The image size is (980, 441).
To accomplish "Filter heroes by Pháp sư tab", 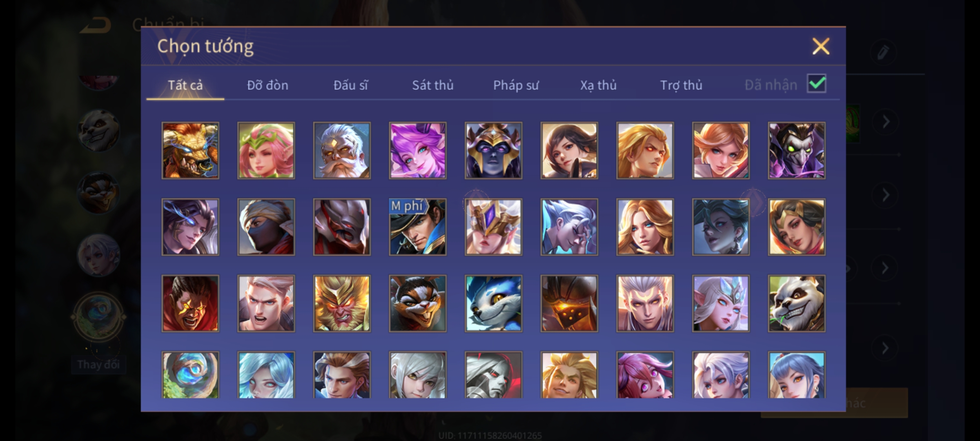I will [x=516, y=85].
